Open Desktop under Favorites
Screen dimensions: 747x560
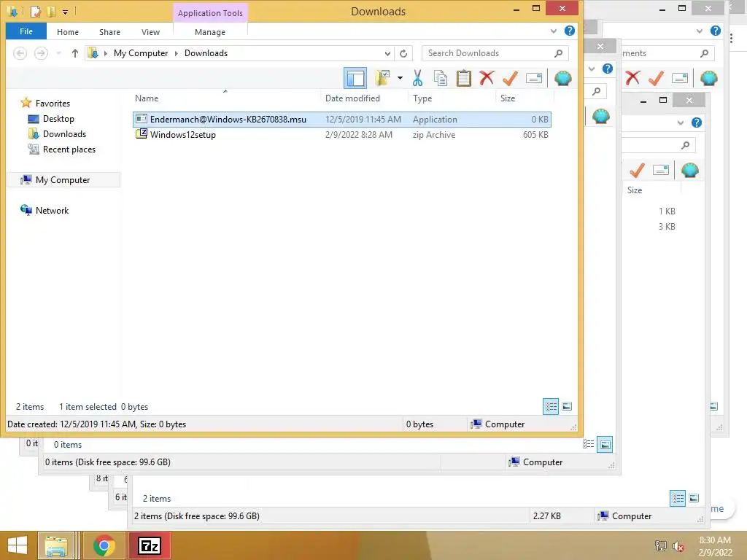(x=58, y=119)
